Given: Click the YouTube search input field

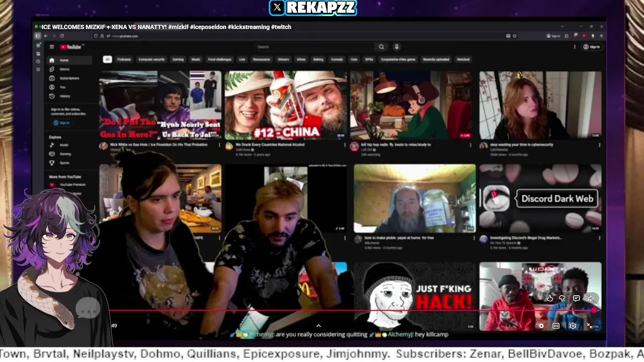Looking at the screenshot, I should (314, 47).
